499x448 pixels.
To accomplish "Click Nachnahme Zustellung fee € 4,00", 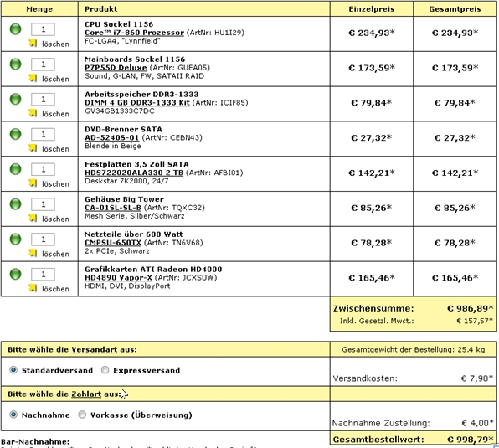I will (477, 423).
